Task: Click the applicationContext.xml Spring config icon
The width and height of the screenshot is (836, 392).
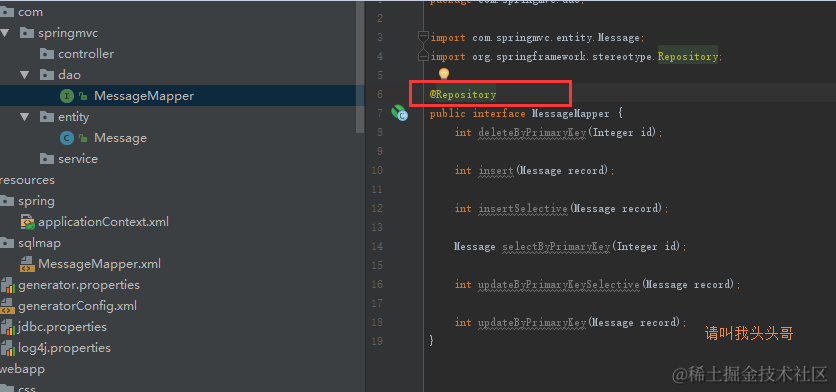Action: (x=27, y=222)
